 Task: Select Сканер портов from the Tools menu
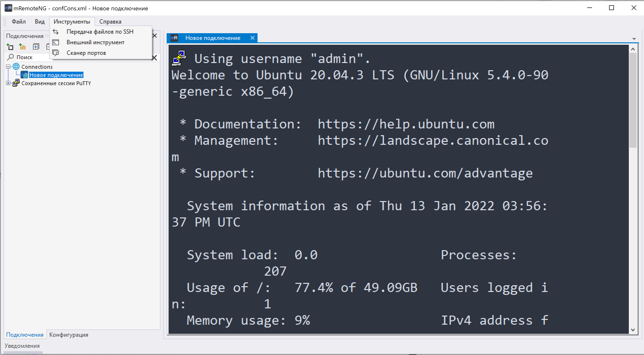coord(86,53)
